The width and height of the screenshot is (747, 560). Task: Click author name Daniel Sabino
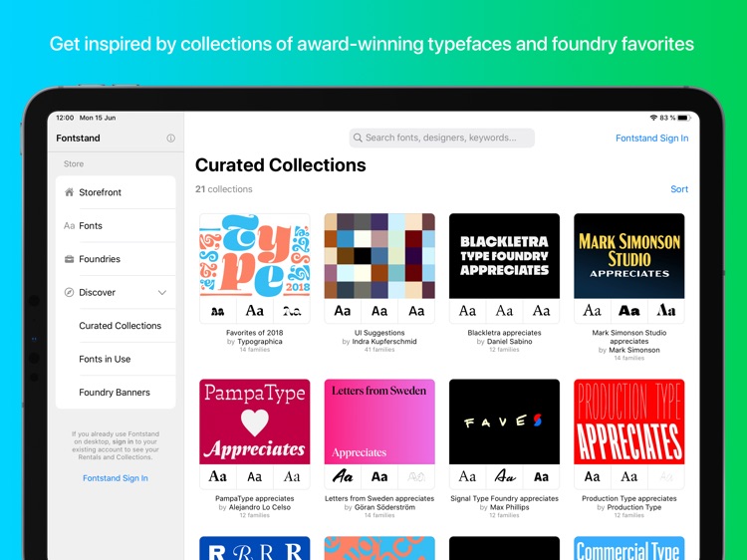509,342
